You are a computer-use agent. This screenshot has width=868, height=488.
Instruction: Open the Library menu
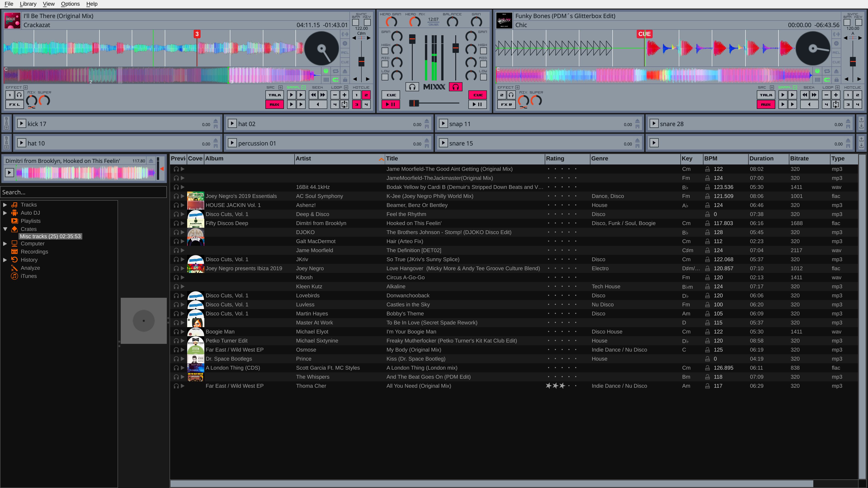(x=28, y=4)
